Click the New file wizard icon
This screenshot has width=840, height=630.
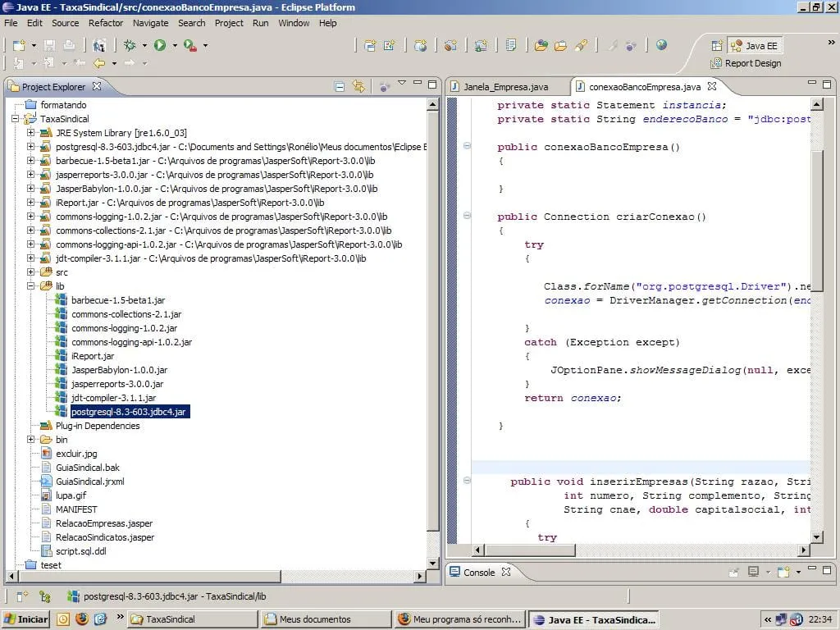coord(19,46)
